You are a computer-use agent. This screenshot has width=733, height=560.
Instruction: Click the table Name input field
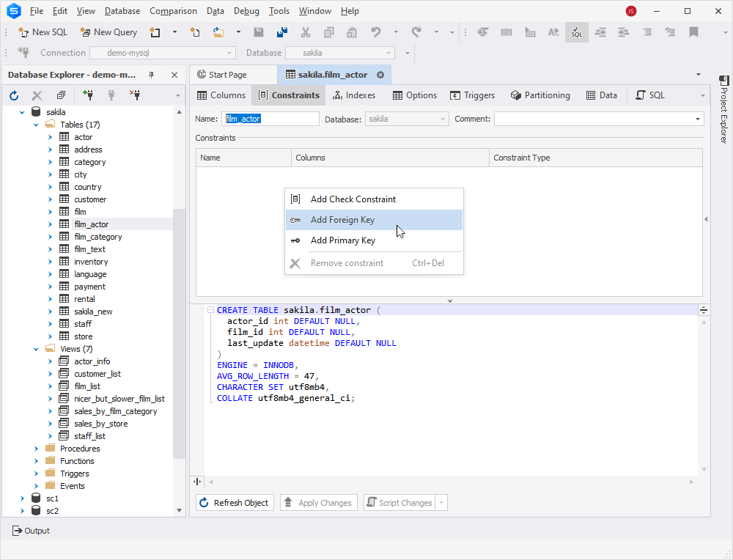pyautogui.click(x=270, y=119)
